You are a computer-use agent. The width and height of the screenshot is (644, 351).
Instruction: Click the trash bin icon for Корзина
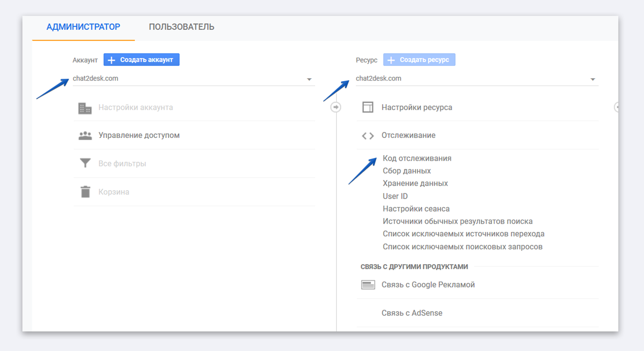85,192
